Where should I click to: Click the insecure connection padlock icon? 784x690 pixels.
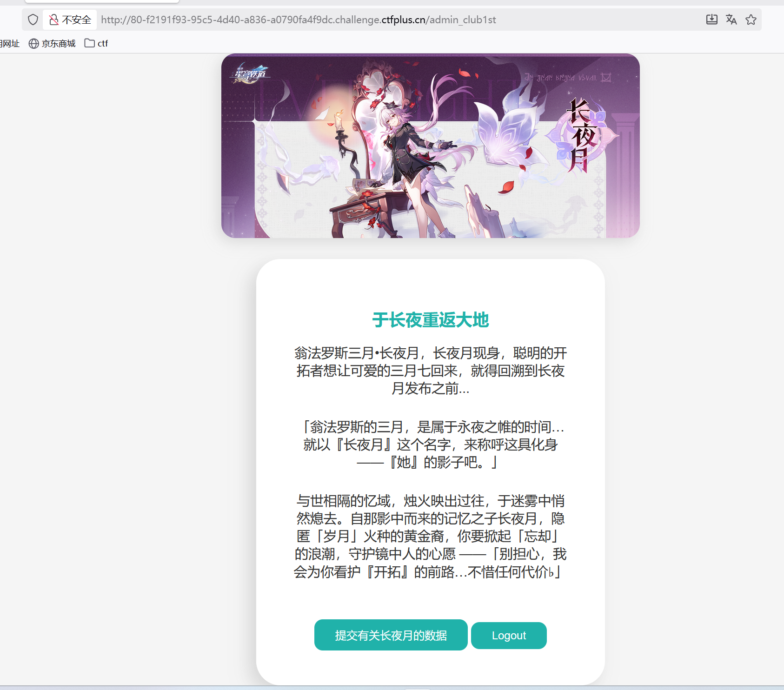[54, 20]
